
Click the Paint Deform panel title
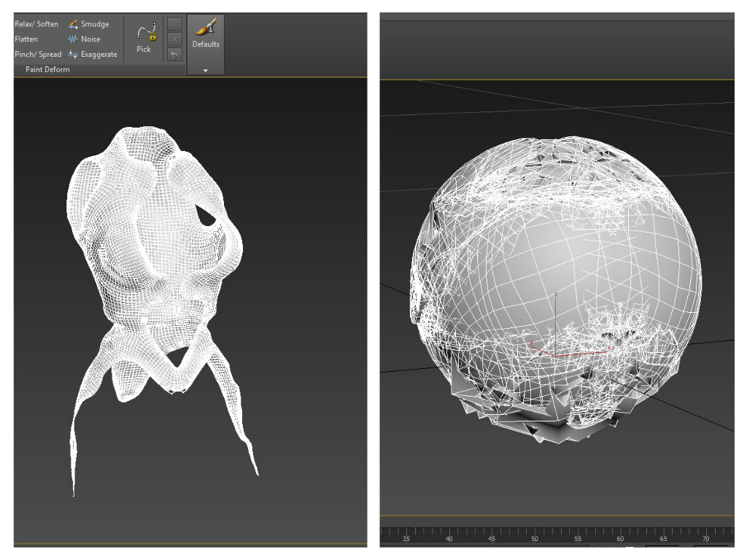47,69
